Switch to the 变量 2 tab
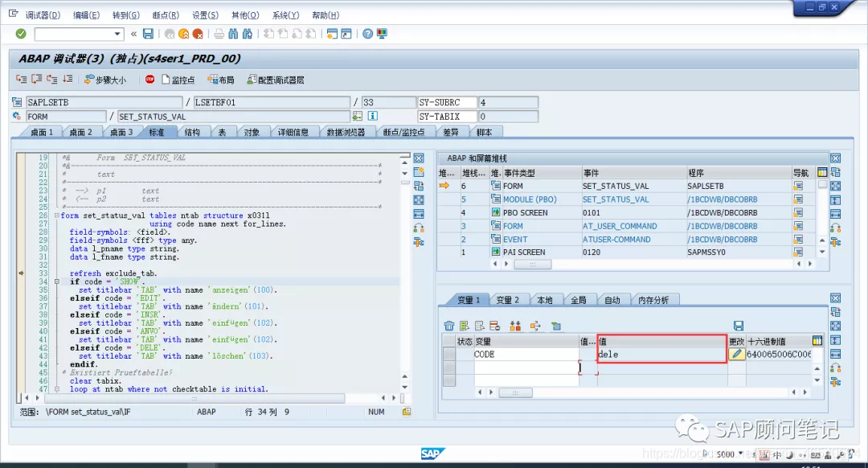868x468 pixels. point(507,300)
